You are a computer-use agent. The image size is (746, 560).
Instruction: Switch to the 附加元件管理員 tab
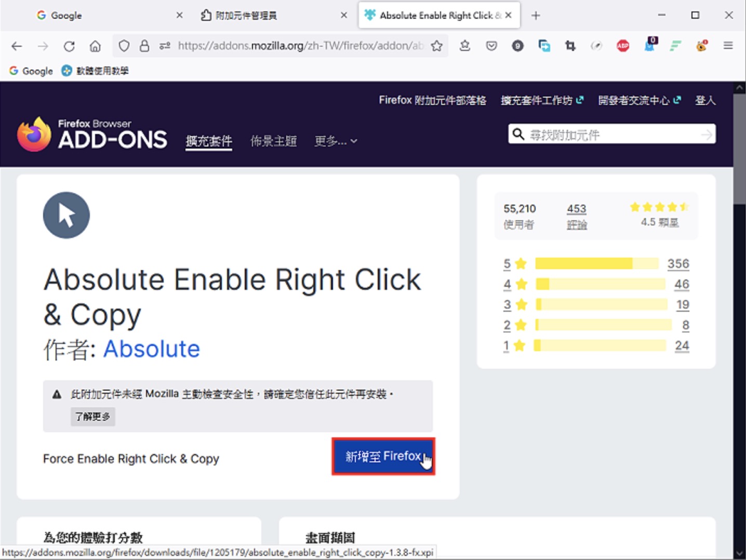tap(273, 16)
